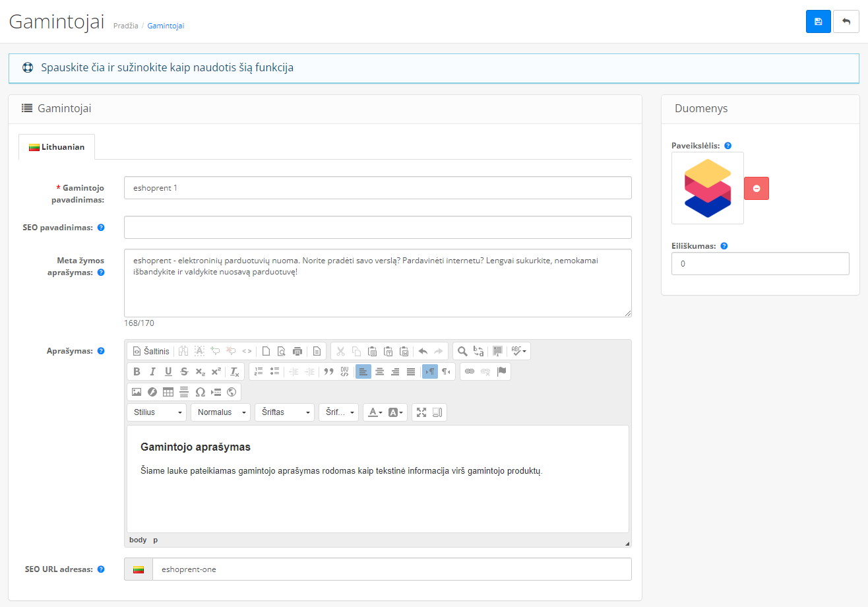This screenshot has height=607, width=868.
Task: Toggle underline formatting
Action: tap(168, 371)
